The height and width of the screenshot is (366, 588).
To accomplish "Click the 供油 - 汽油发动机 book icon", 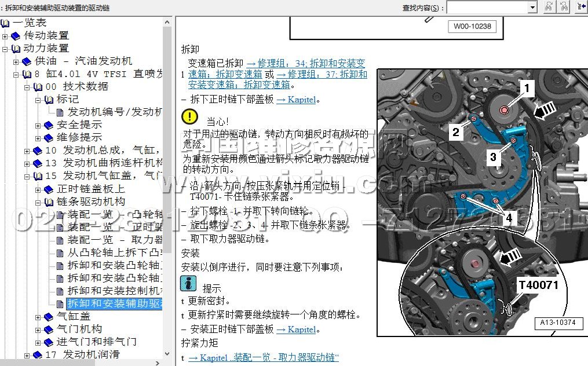I will pos(27,61).
